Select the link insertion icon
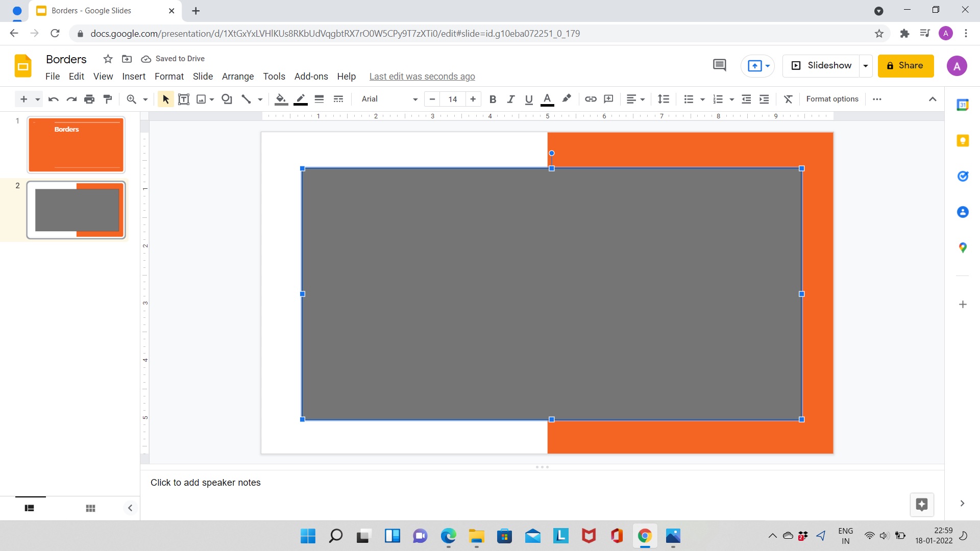The height and width of the screenshot is (551, 980). pyautogui.click(x=590, y=99)
